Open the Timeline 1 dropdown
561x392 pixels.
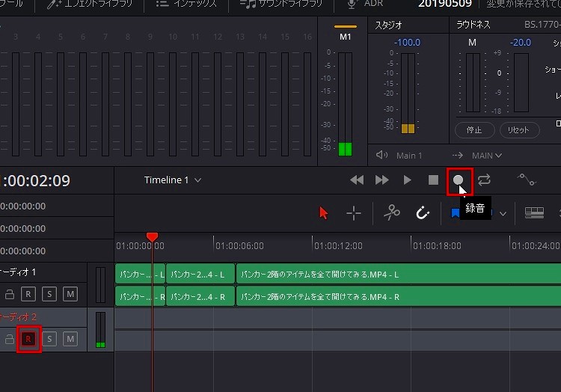tap(173, 180)
